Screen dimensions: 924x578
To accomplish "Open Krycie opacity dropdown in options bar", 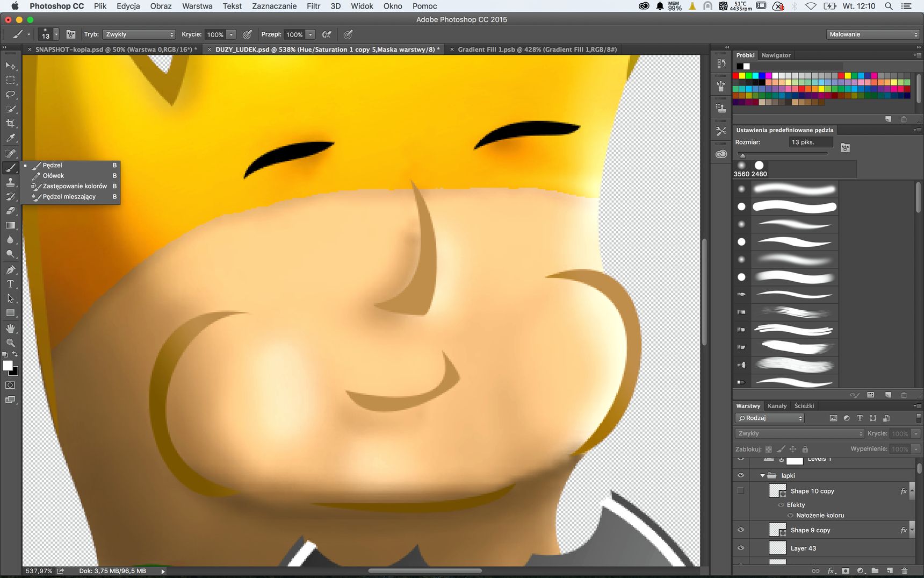I will pos(231,34).
